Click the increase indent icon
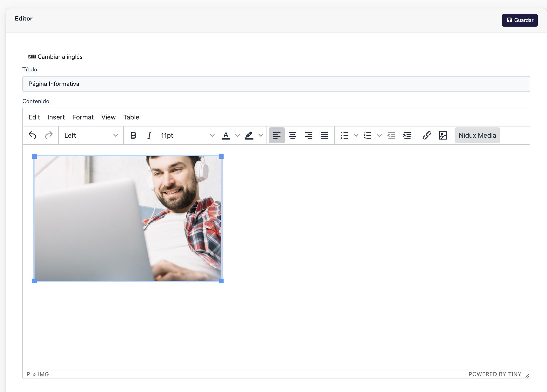 pyautogui.click(x=407, y=135)
